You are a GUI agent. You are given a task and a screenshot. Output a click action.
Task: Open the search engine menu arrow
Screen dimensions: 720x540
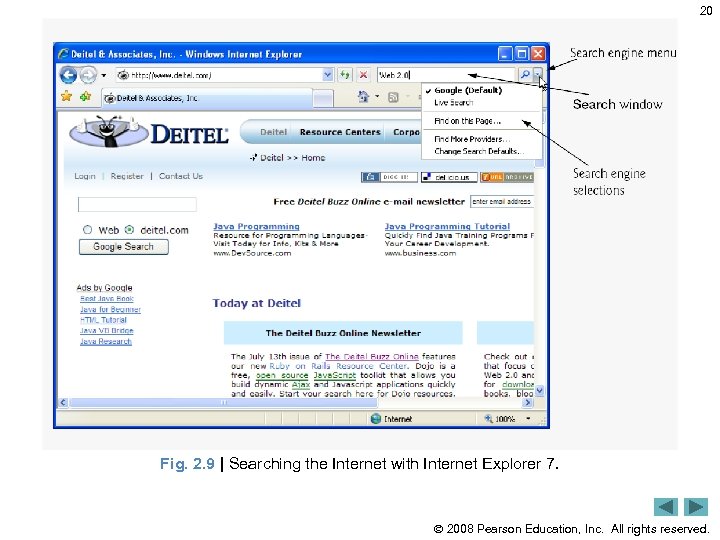[x=538, y=74]
